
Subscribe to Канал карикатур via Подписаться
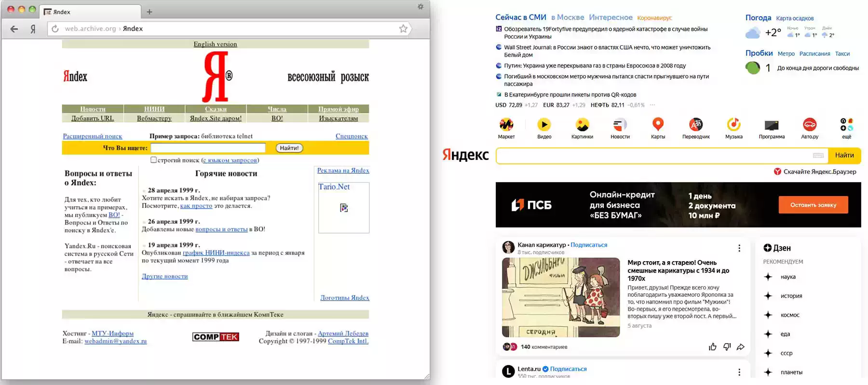589,245
